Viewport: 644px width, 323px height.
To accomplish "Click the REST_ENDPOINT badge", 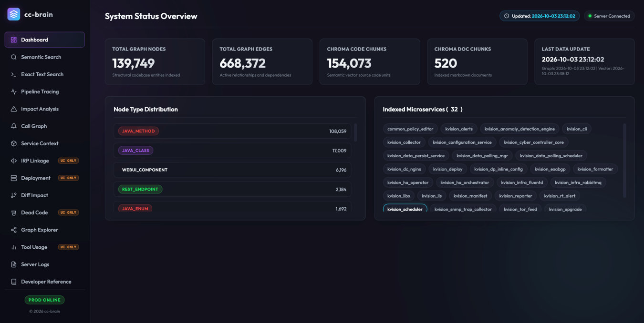I will click(140, 189).
